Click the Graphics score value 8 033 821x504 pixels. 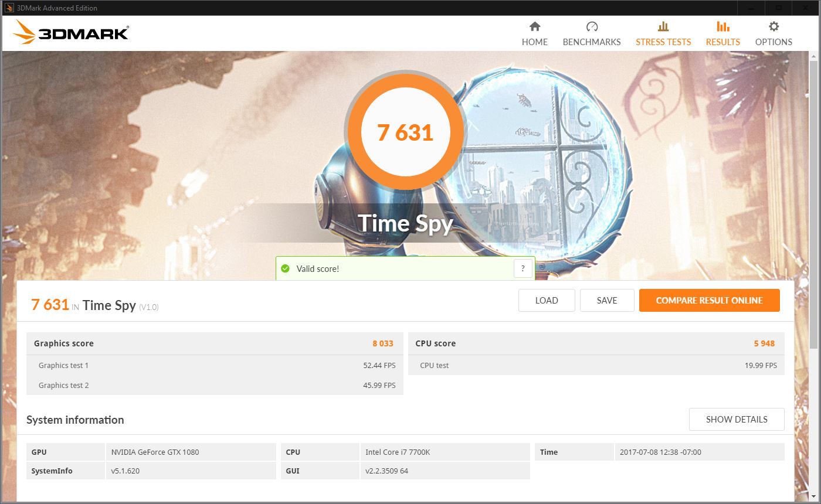click(x=383, y=343)
